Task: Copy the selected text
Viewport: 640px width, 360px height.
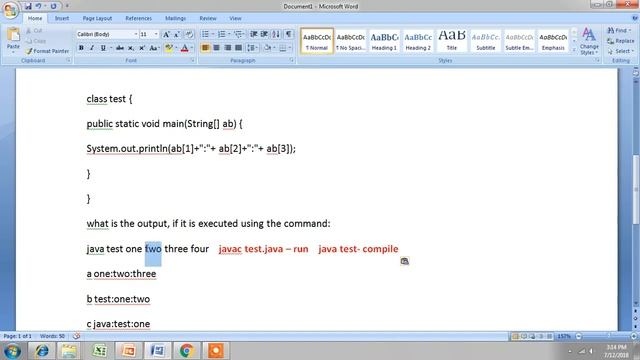Action: (x=36, y=41)
